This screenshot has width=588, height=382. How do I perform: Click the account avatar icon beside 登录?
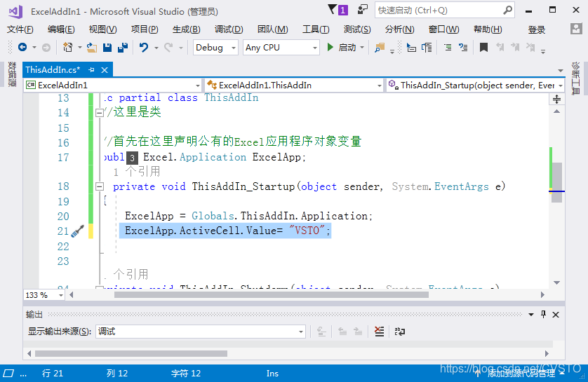576,29
